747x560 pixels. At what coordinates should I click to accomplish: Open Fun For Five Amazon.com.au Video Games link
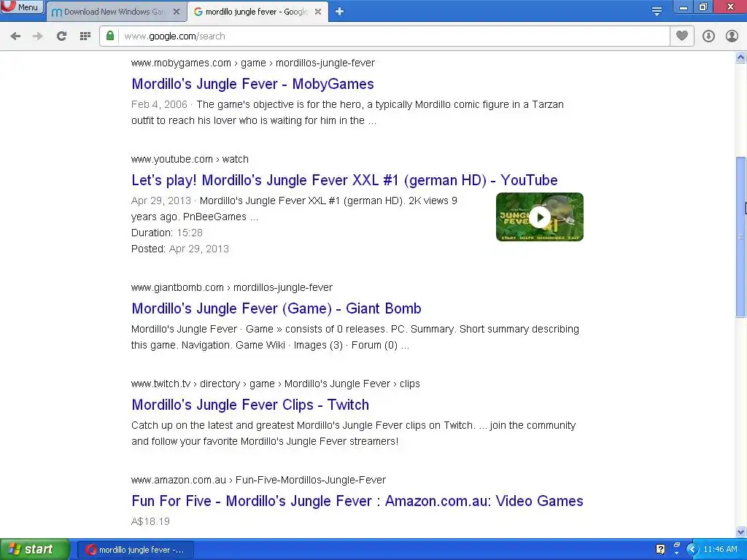click(x=357, y=501)
